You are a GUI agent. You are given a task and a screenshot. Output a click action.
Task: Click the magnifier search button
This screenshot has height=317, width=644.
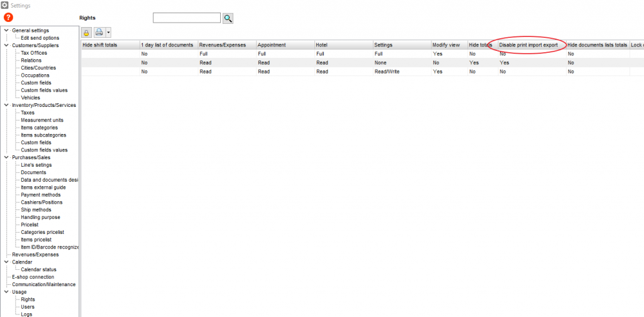228,18
